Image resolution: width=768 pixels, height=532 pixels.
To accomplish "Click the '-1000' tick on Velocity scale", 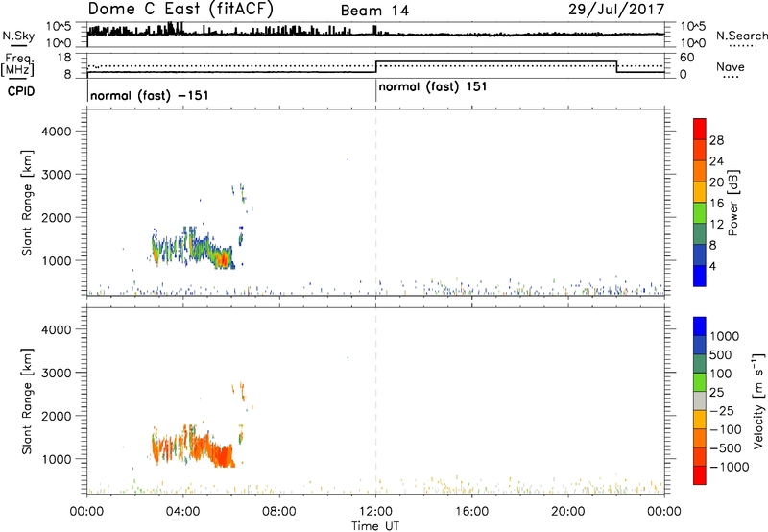I will [729, 467].
